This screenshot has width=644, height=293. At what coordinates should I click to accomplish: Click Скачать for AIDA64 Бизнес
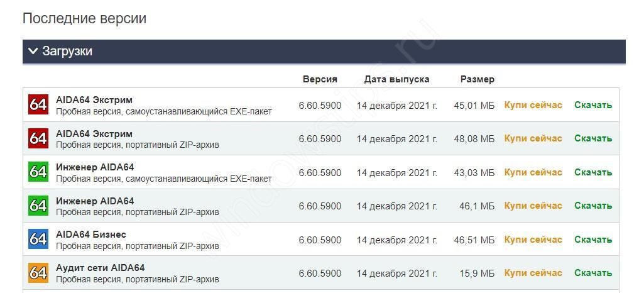592,240
